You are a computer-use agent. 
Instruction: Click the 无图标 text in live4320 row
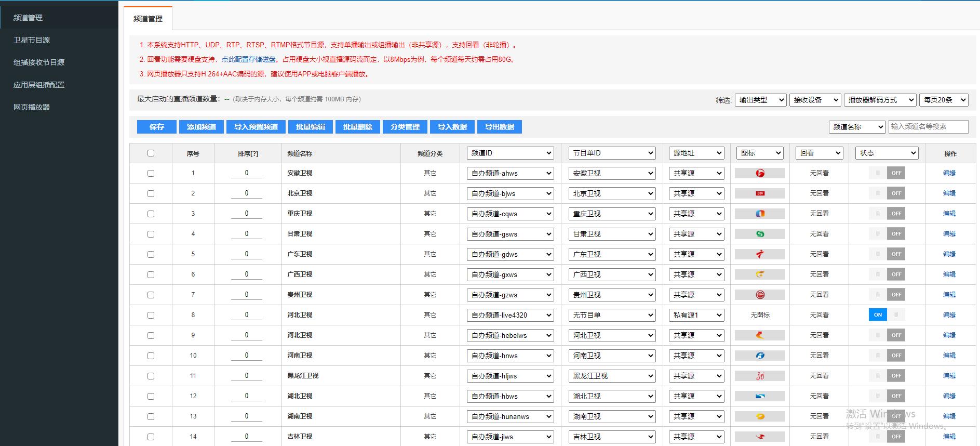pos(760,315)
